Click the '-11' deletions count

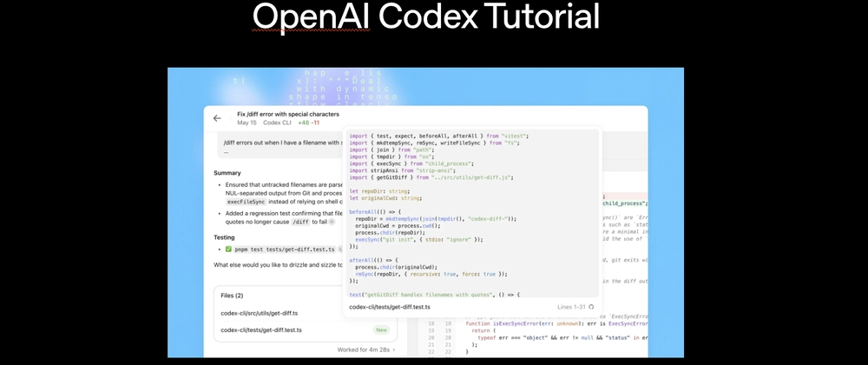pyautogui.click(x=315, y=123)
